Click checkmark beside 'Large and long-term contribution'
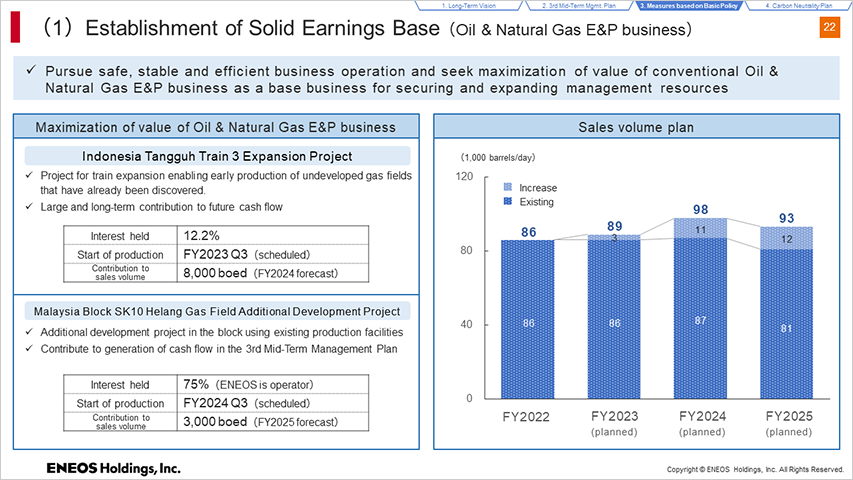Screen dimensions: 853x480 29,206
